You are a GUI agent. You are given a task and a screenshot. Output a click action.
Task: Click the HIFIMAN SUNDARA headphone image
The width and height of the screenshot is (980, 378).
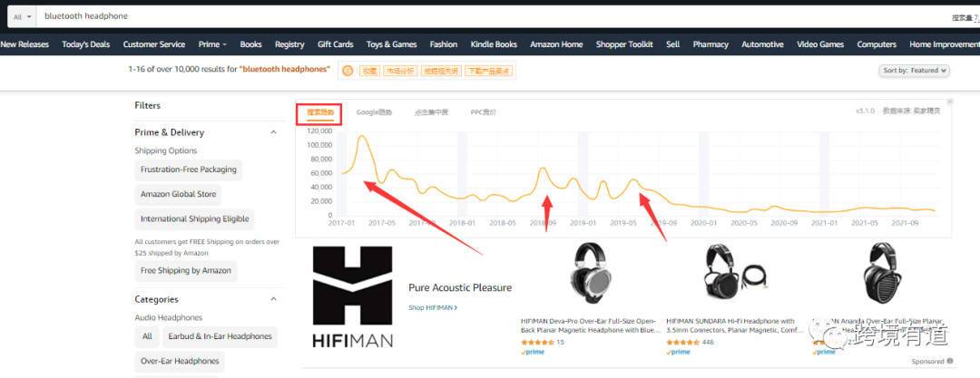pos(738,273)
